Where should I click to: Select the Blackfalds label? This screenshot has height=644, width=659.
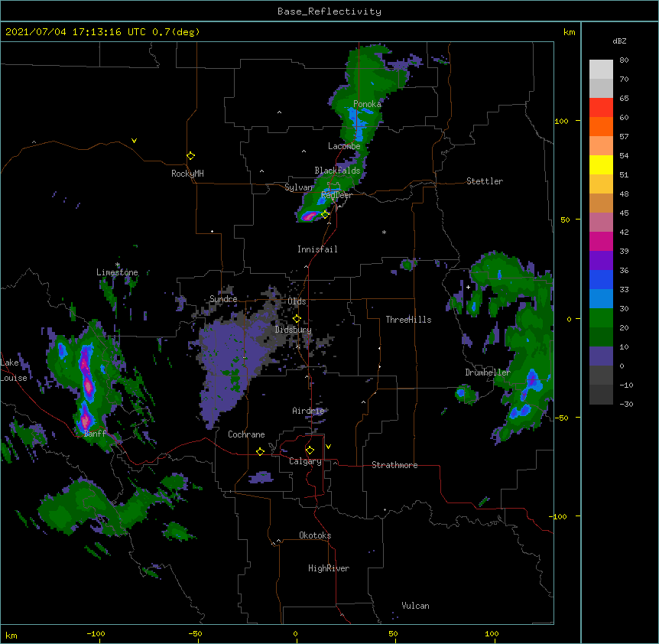337,171
